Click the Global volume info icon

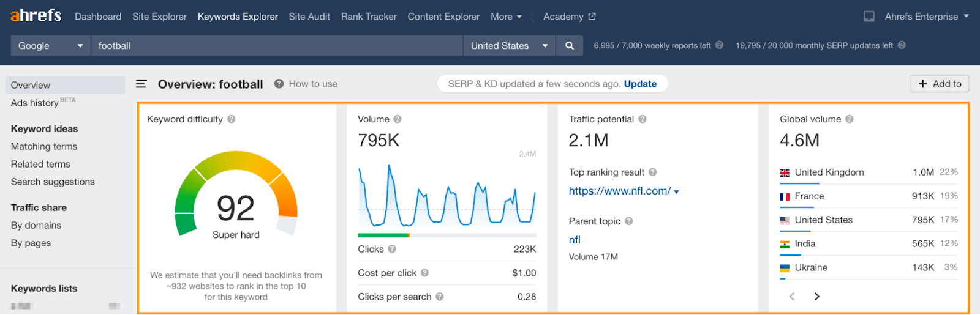pyautogui.click(x=850, y=119)
